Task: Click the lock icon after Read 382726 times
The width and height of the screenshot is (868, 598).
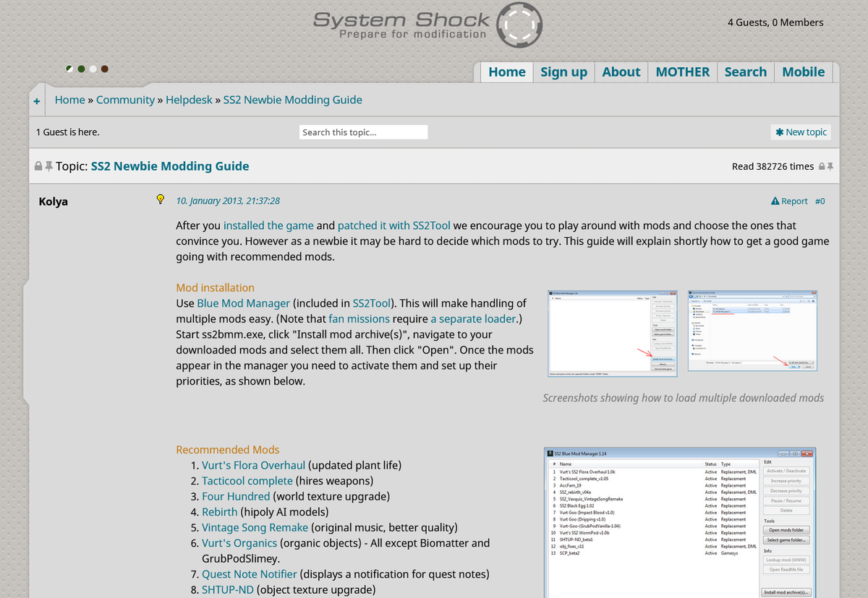Action: 822,166
